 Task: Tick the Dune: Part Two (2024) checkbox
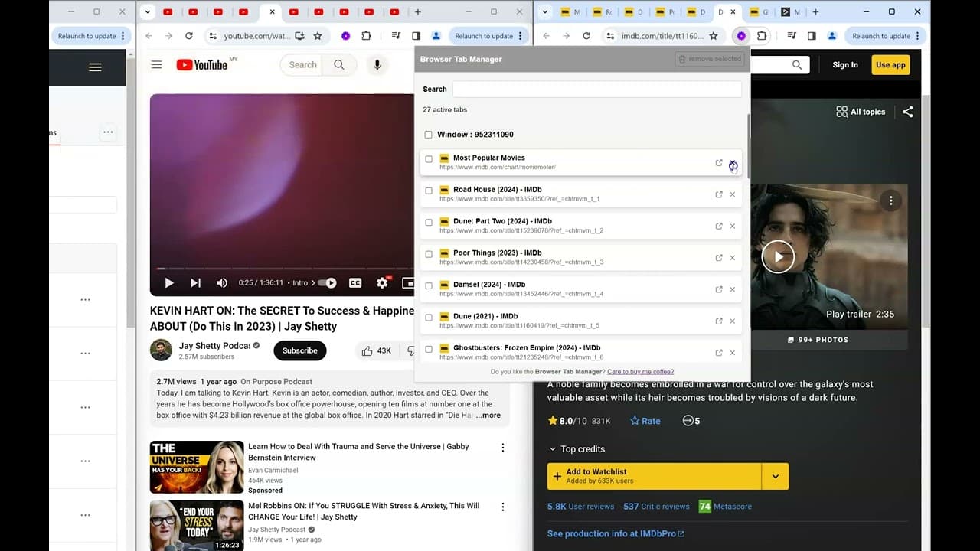429,222
